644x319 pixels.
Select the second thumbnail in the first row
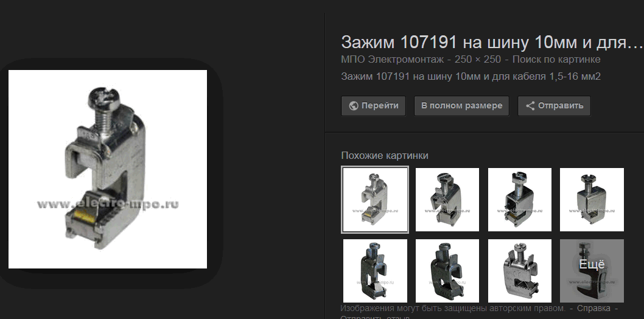[x=447, y=200]
